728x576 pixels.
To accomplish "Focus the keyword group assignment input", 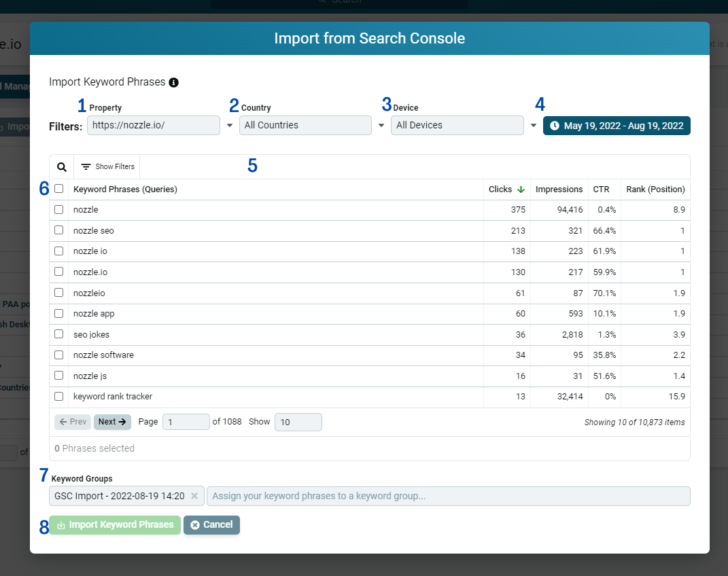I will point(449,497).
